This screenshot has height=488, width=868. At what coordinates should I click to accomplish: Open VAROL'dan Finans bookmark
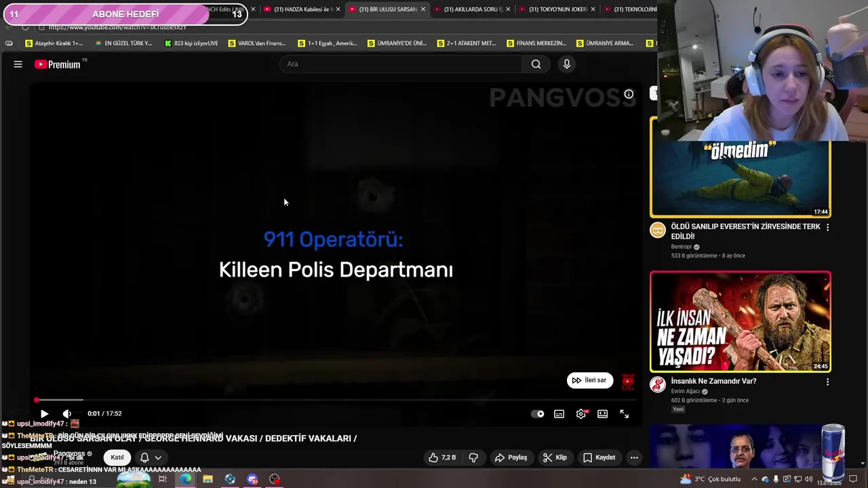click(x=257, y=43)
